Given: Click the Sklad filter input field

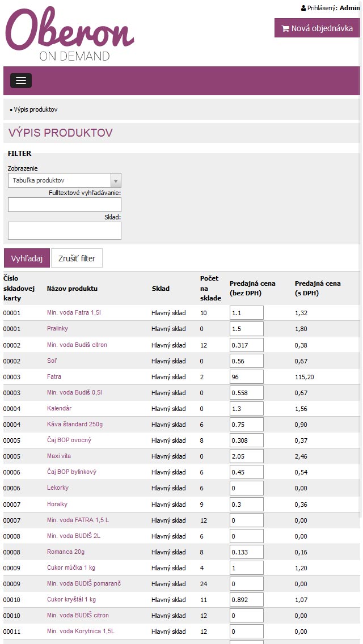Looking at the screenshot, I should click(64, 230).
